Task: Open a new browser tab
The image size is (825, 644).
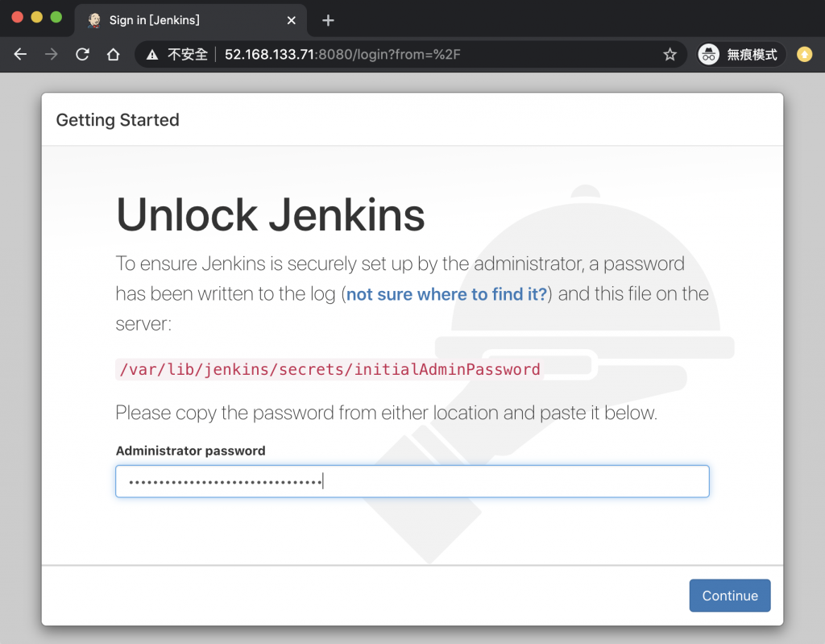Action: pos(328,20)
